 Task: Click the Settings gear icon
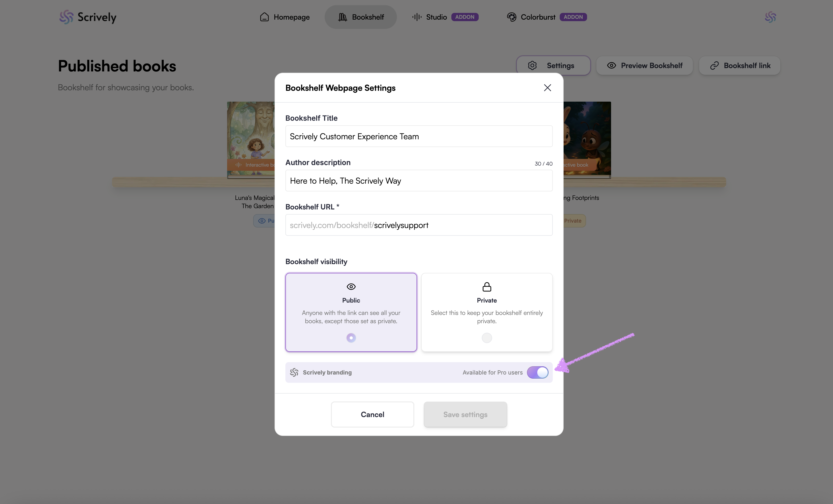532,66
